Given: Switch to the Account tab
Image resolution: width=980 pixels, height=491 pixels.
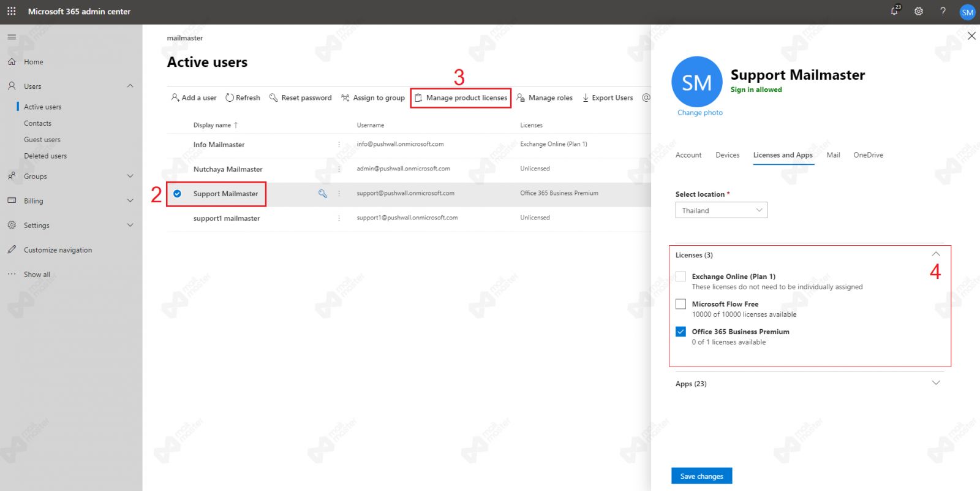Looking at the screenshot, I should coord(688,155).
